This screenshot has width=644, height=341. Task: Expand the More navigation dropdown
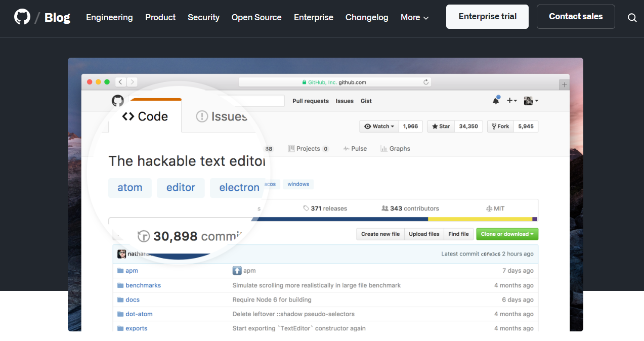point(414,17)
